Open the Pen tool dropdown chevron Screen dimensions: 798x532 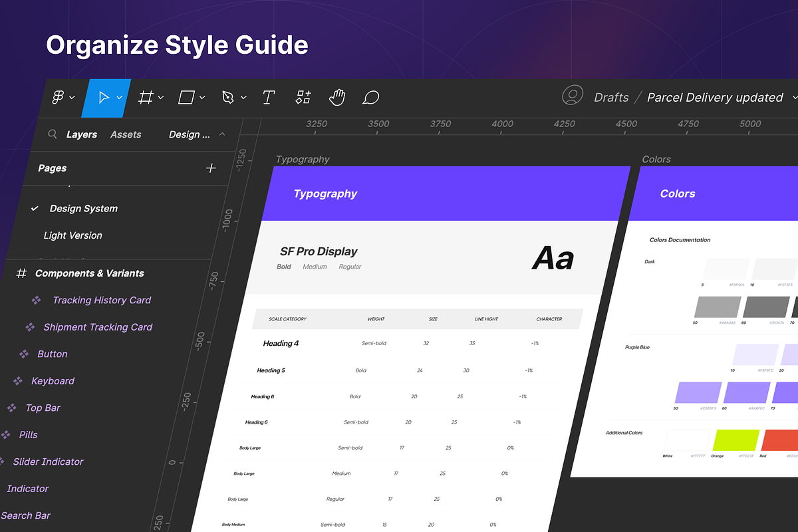click(243, 98)
